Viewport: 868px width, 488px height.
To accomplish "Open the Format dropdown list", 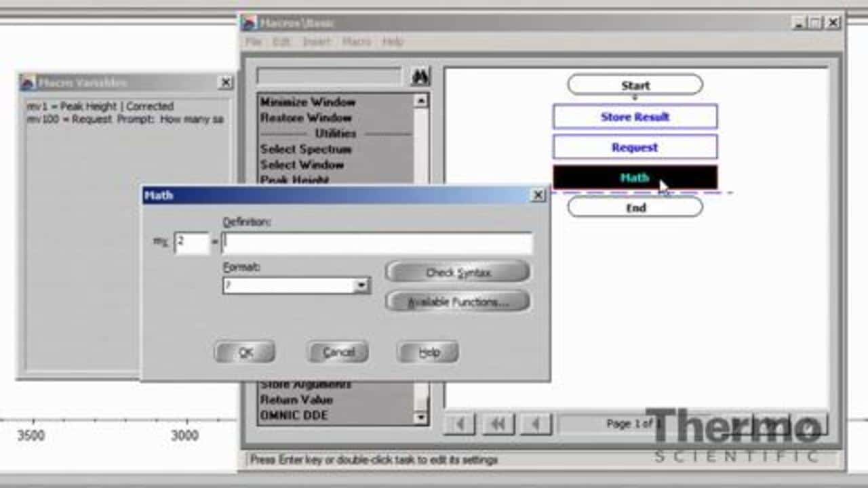I will tap(361, 285).
